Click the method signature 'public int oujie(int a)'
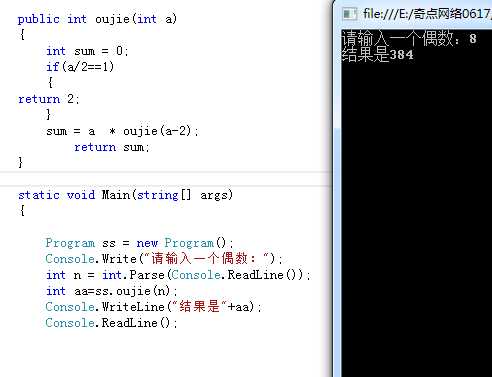The height and width of the screenshot is (377, 492). coord(97,19)
